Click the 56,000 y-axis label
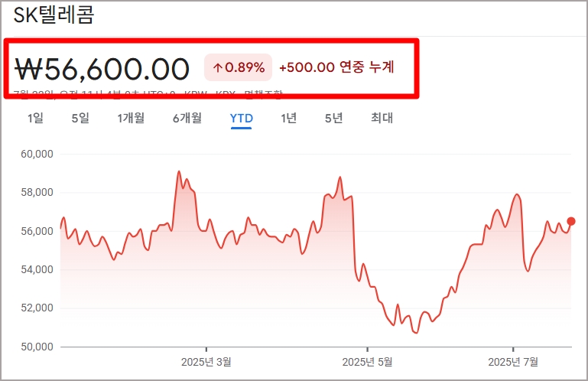Screen dimensions: 588x381 coord(37,231)
